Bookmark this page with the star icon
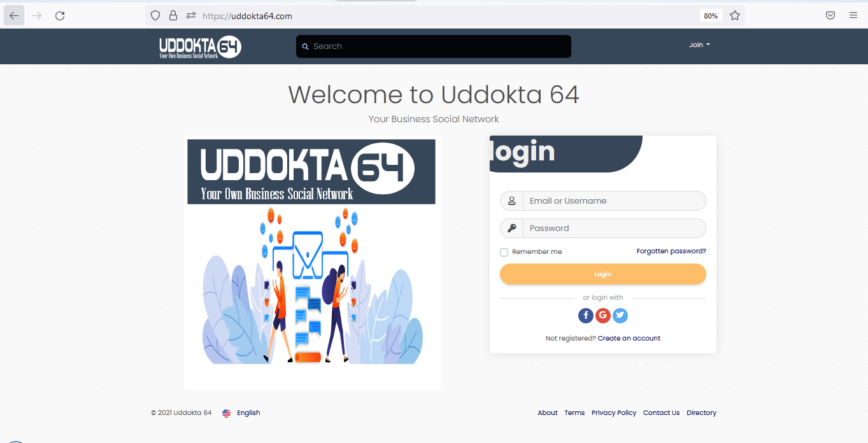868x443 pixels. (x=735, y=16)
